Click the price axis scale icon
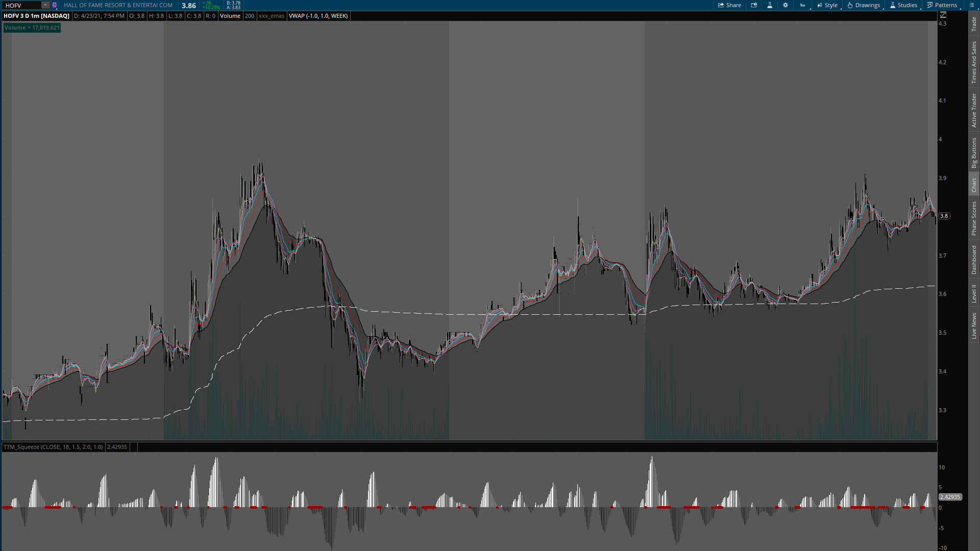This screenshot has width=980, height=551. 943,15
